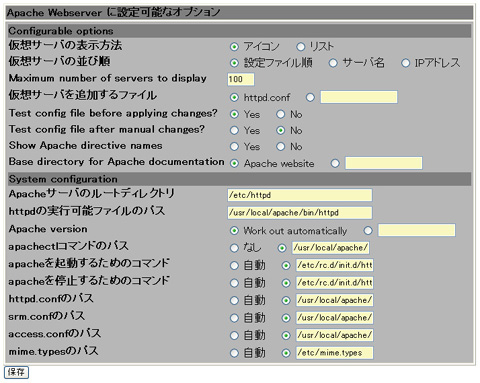Select 自動 for apache stop command
The width and height of the screenshot is (480, 383).
tap(234, 283)
